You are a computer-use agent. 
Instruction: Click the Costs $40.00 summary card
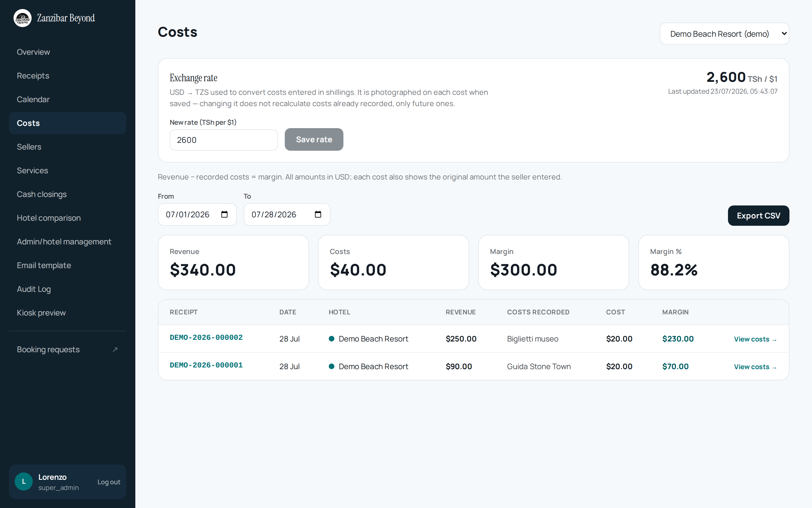click(x=393, y=262)
